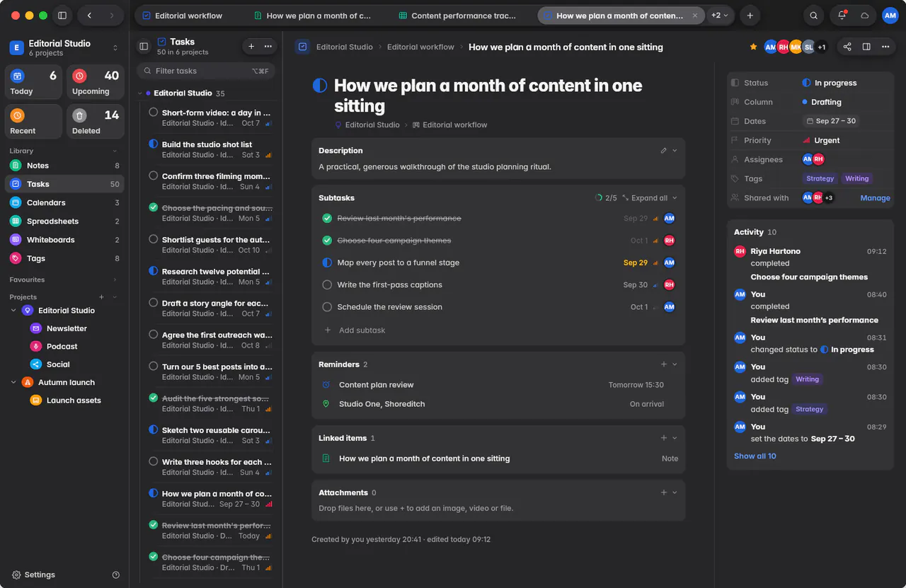Click the cloud sync icon
906x588 pixels.
click(x=864, y=16)
